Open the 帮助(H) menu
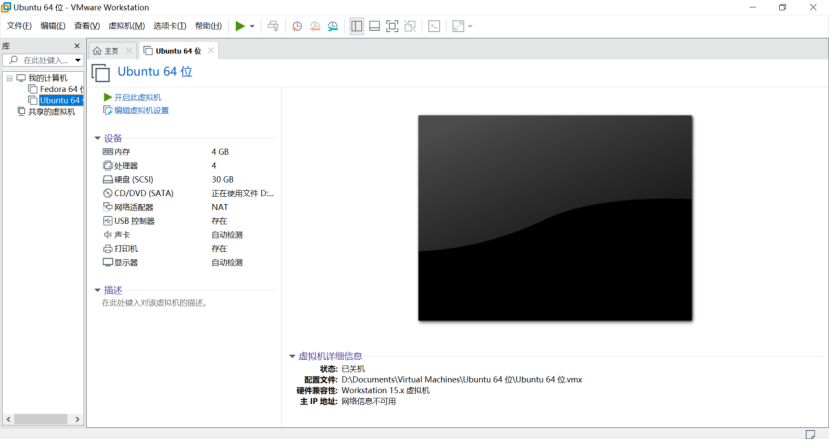This screenshot has height=448, width=840. [208, 26]
